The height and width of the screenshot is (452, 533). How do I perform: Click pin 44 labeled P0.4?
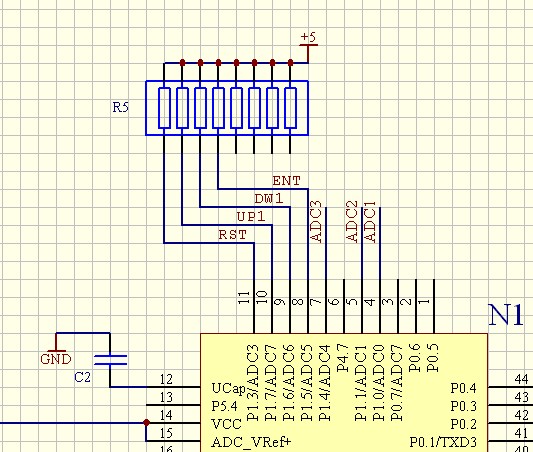coord(510,387)
